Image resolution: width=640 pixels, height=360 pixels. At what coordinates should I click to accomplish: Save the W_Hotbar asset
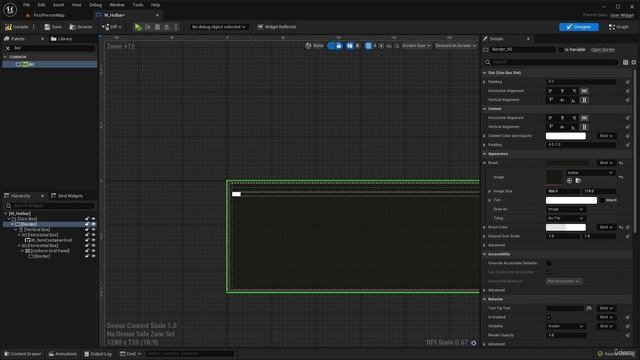click(53, 27)
